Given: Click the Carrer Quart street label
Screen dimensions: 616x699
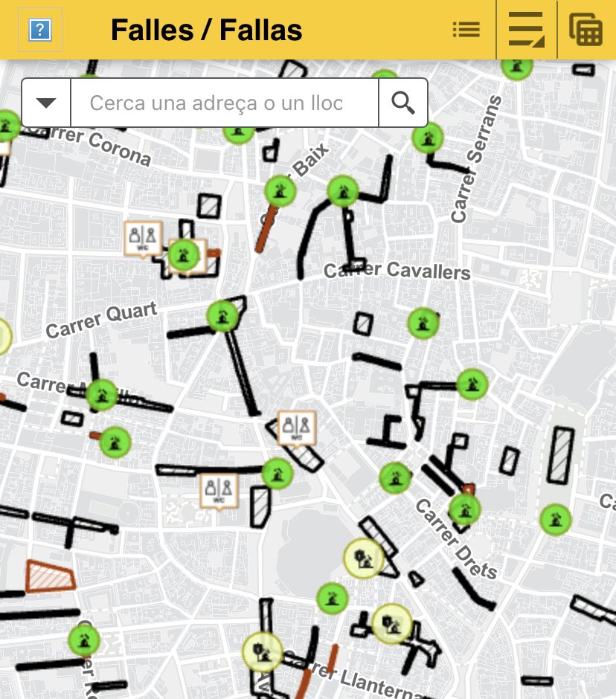Looking at the screenshot, I should point(102,320).
